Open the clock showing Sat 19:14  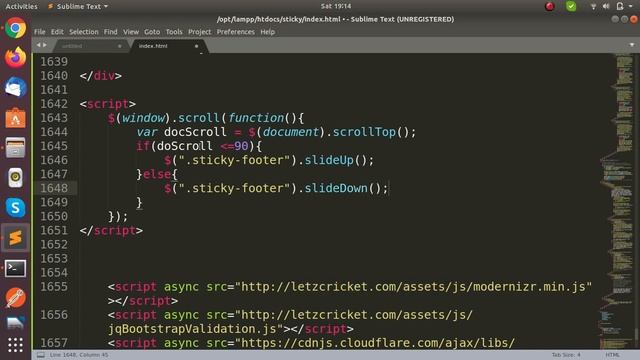(336, 6)
